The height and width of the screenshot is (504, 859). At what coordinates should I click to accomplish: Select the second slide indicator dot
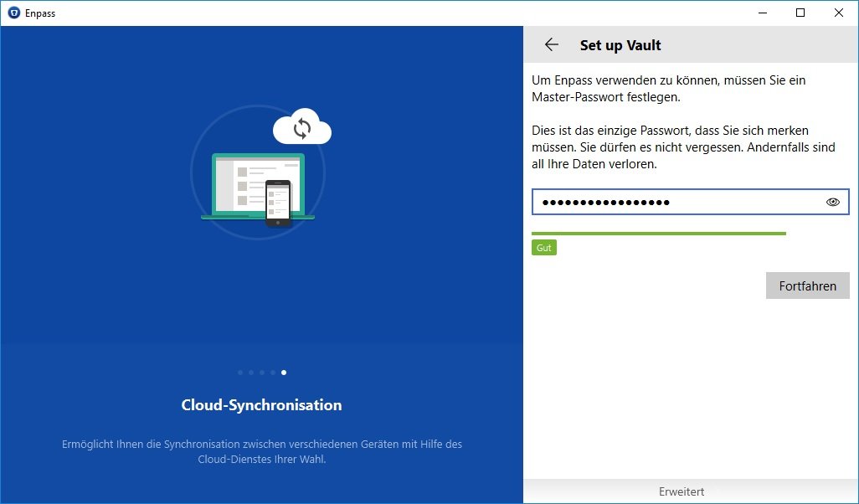click(x=251, y=372)
